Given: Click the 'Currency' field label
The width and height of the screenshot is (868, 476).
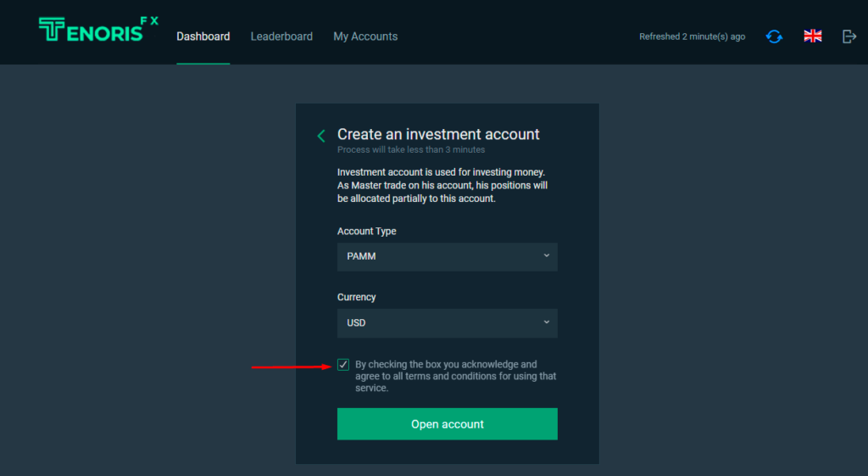Looking at the screenshot, I should [356, 297].
